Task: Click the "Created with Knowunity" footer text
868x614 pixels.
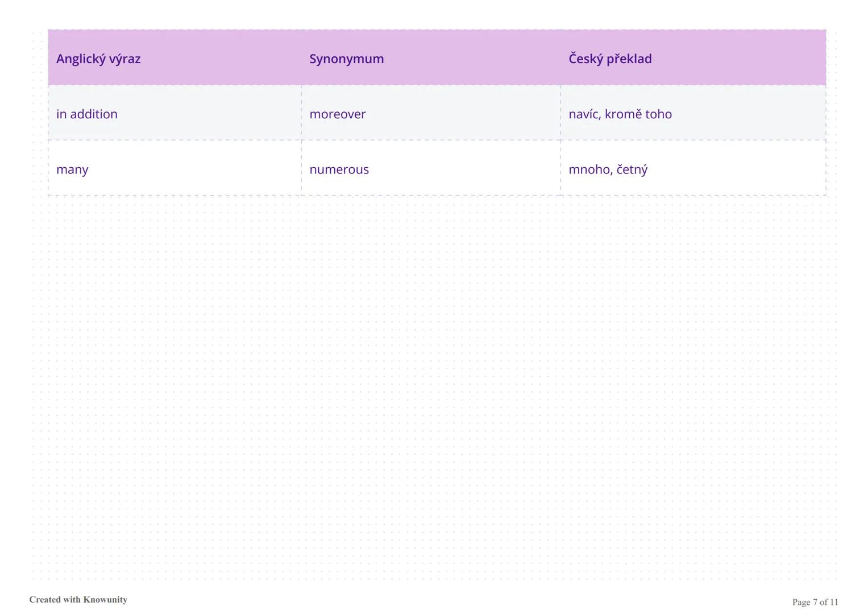Action: click(78, 600)
